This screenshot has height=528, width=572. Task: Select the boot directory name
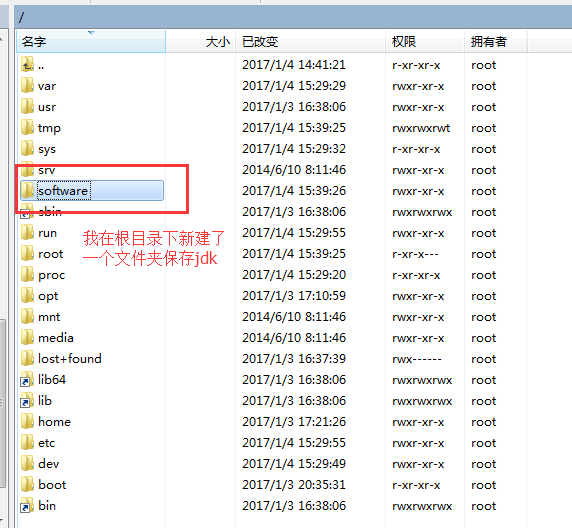pyautogui.click(x=52, y=485)
